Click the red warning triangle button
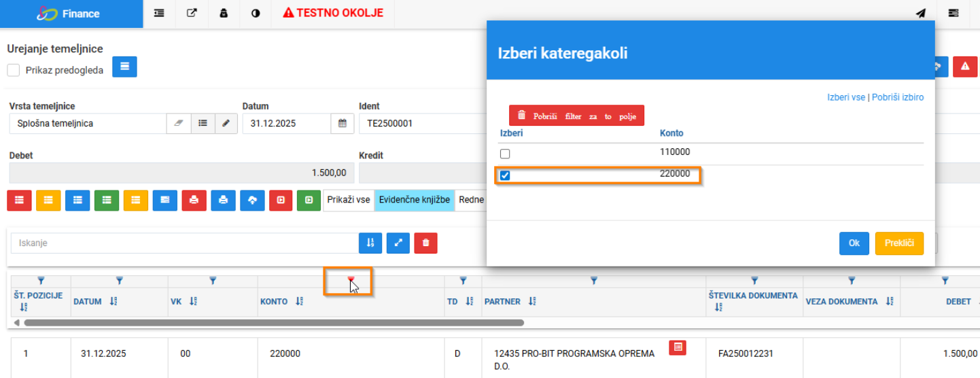Screen dimensions: 980x378 964,66
